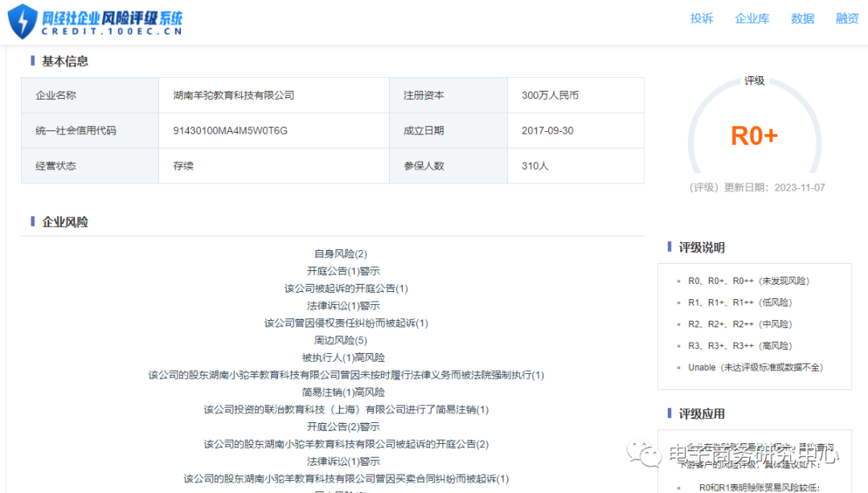868x493 pixels.
Task: Click the blue marker beside 评级说明
Action: pos(668,247)
